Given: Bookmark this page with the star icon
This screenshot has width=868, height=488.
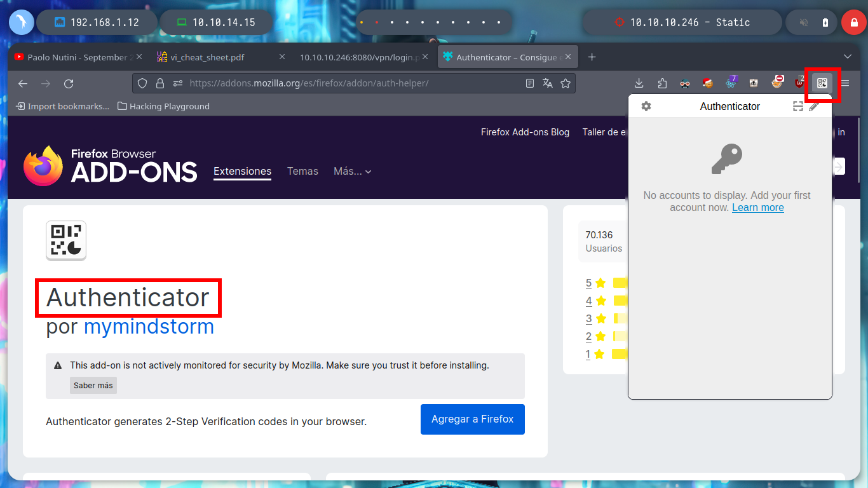Looking at the screenshot, I should 566,83.
